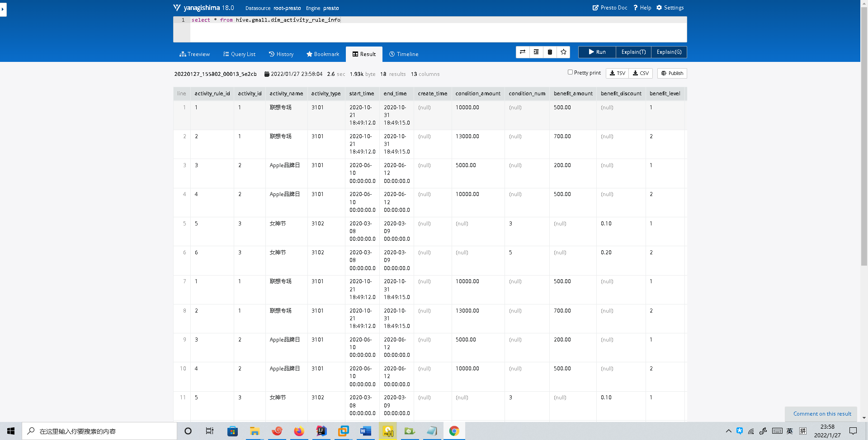This screenshot has height=440, width=868.
Task: Click the vertical page scrollbar
Action: click(864, 136)
